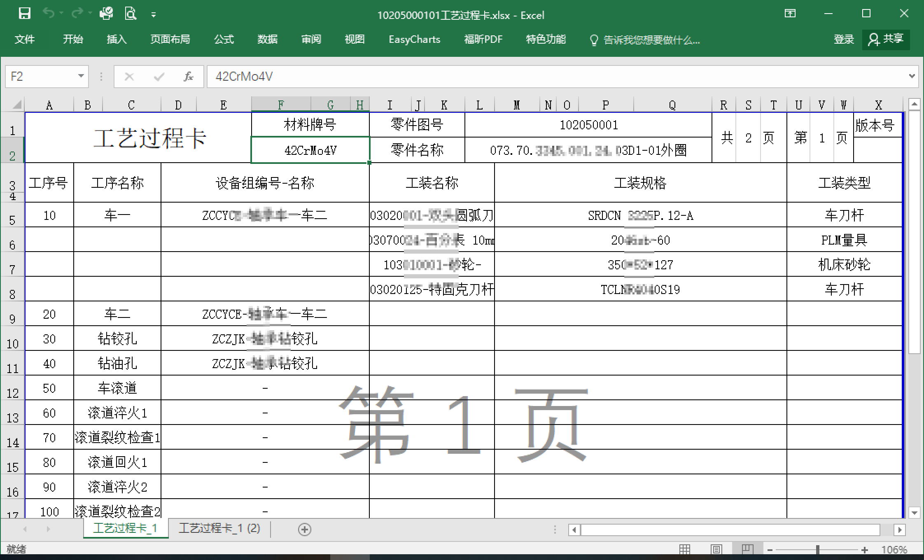Viewport: 924px width, 560px height.
Task: Open the Name Box dropdown arrow
Action: coord(81,76)
